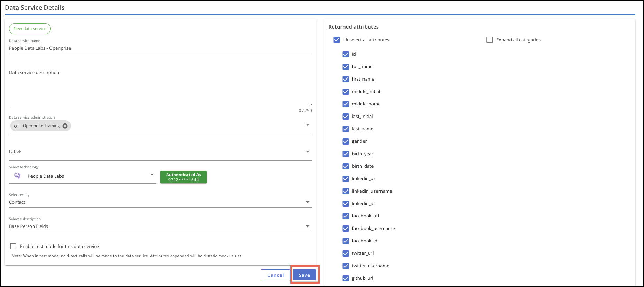Click the description resize handle
The image size is (644, 287).
(x=310, y=104)
